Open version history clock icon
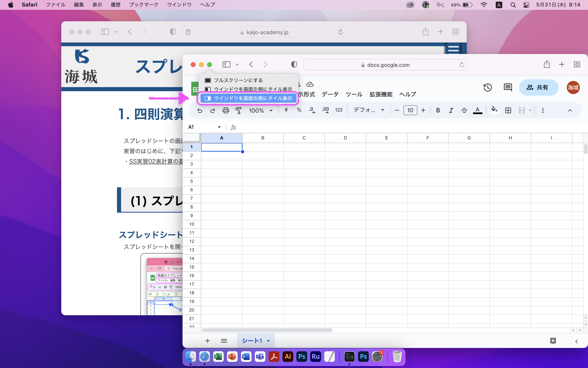The image size is (588, 368). pyautogui.click(x=487, y=87)
